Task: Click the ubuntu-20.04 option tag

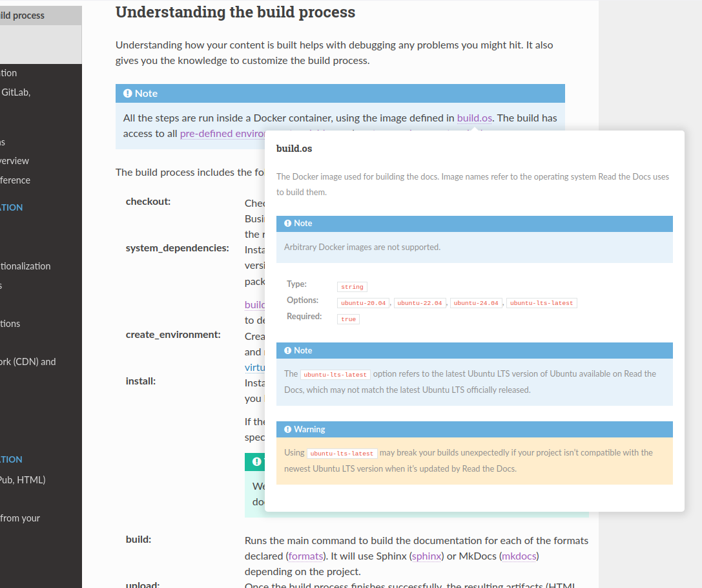Action: click(364, 303)
